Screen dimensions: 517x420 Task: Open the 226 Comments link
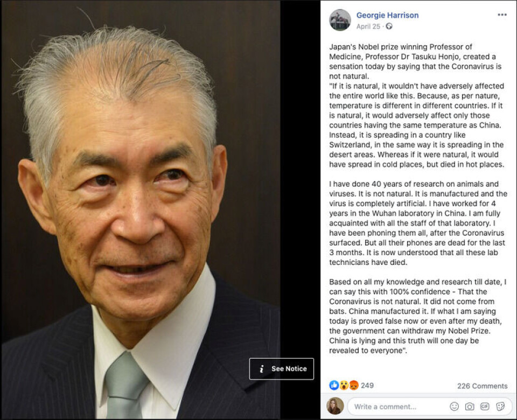click(x=482, y=386)
